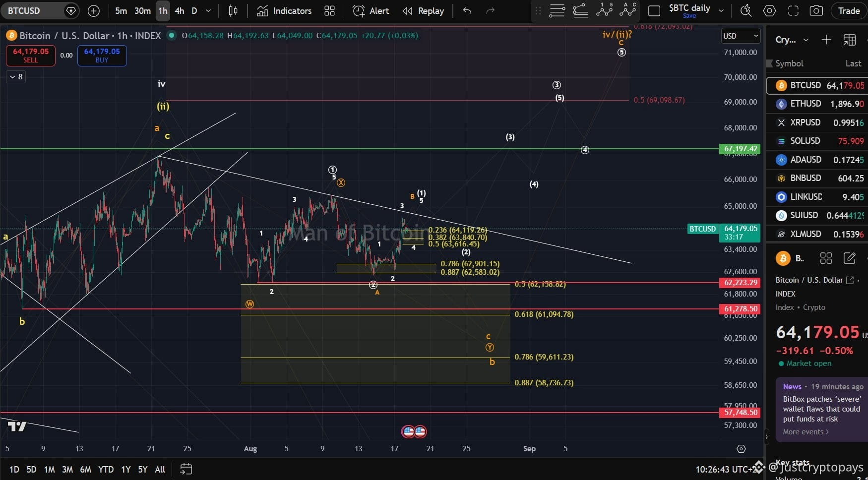
Task: Click the edit note pencil icon
Action: click(x=850, y=258)
